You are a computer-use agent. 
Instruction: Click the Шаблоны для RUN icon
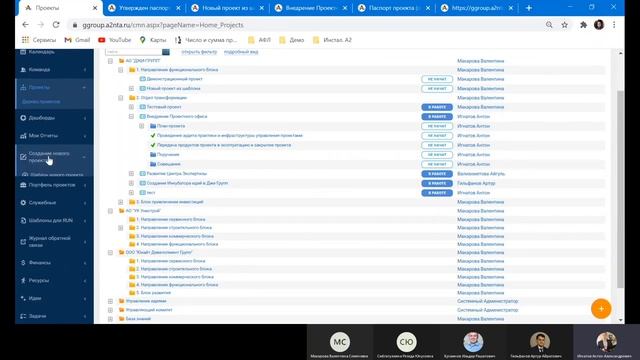[x=23, y=220]
